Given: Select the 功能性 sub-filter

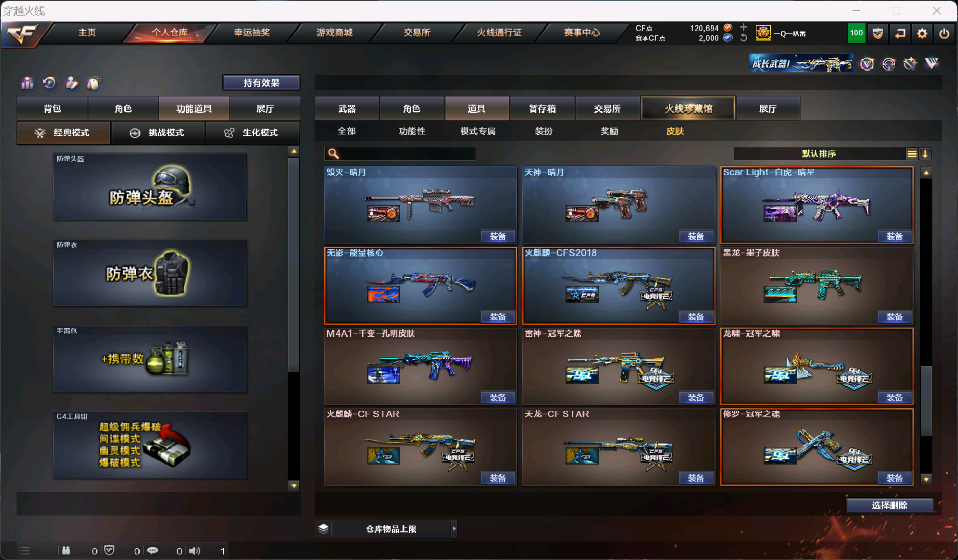Looking at the screenshot, I should coord(412,131).
